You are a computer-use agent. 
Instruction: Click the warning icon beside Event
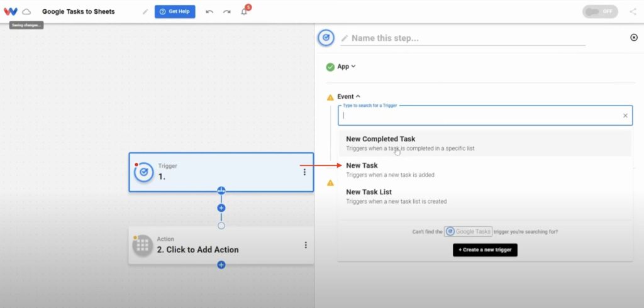(330, 97)
